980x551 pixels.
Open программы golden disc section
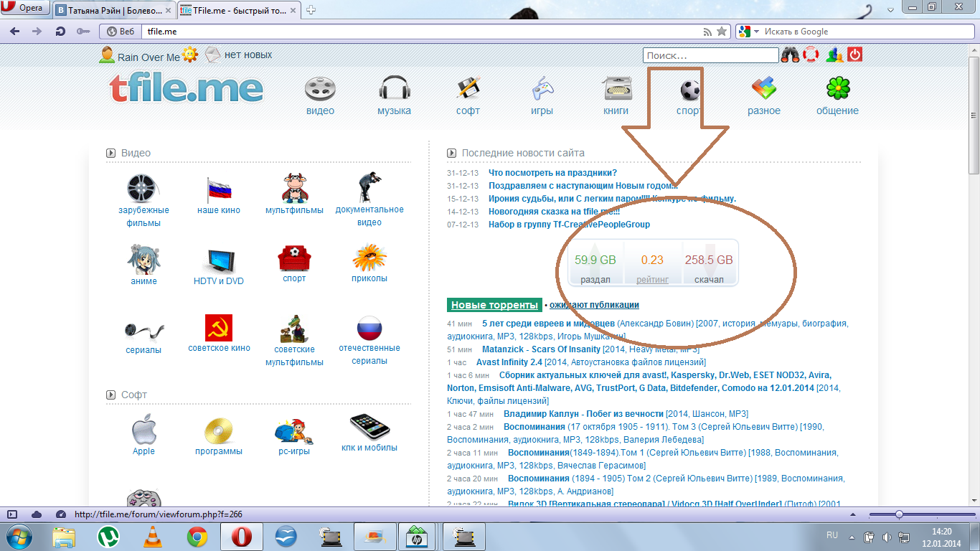point(219,430)
